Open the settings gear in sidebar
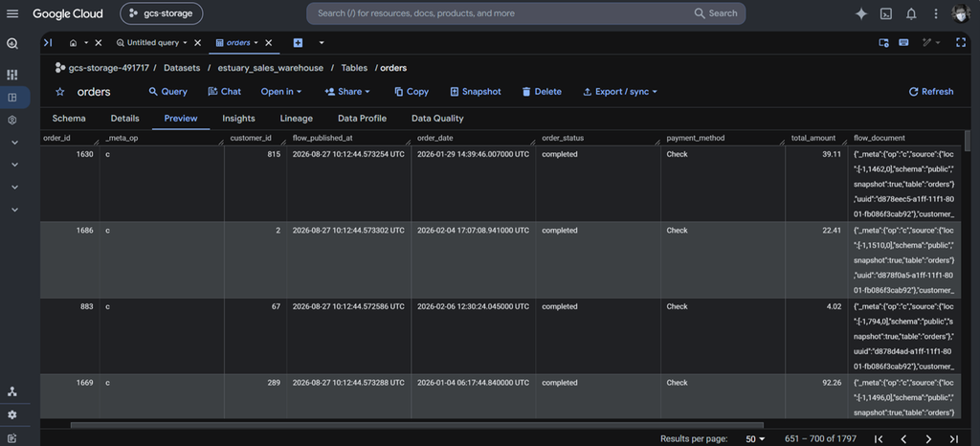The image size is (980, 446). pos(12,414)
